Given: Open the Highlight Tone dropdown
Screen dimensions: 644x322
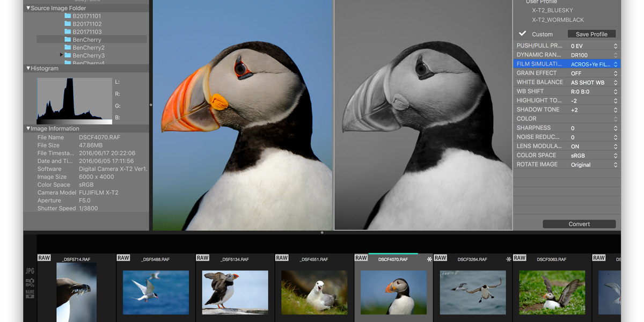Looking at the screenshot, I should pos(594,100).
